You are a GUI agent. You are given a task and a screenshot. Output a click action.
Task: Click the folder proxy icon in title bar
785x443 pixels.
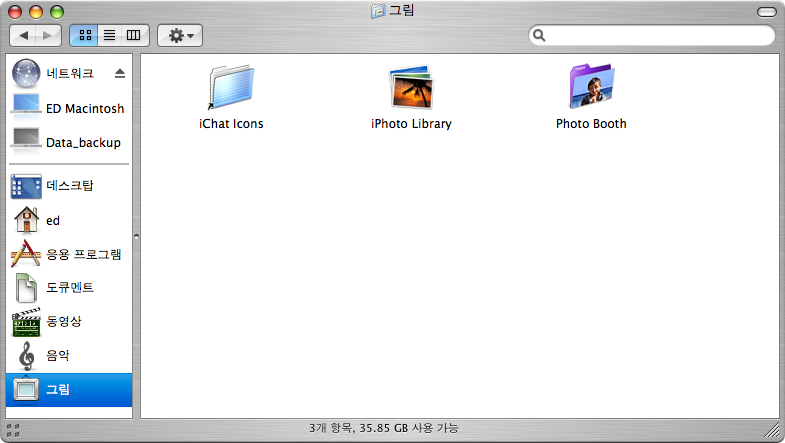[378, 11]
